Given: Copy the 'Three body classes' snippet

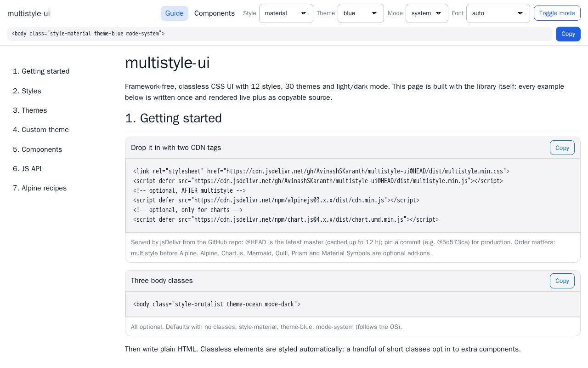Looking at the screenshot, I should pos(562,281).
